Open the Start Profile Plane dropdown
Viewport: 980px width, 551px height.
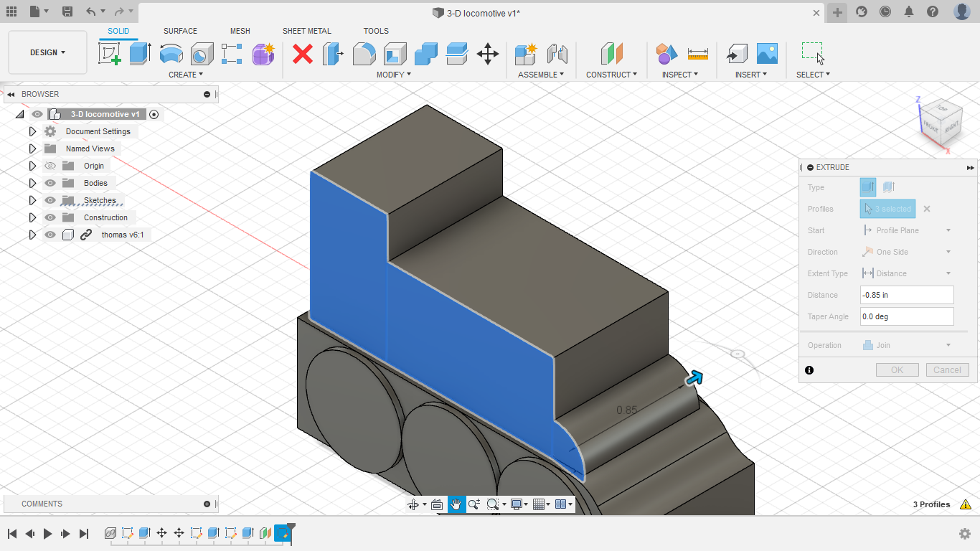907,230
